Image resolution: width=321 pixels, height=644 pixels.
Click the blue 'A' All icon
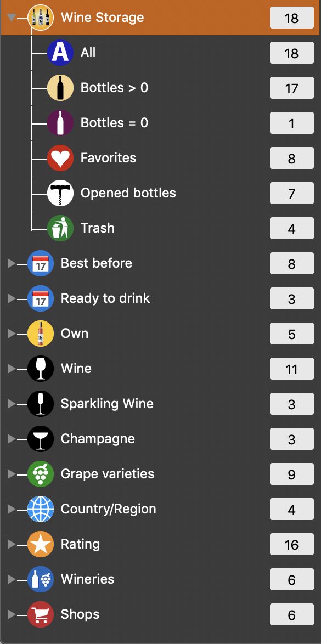pos(60,53)
